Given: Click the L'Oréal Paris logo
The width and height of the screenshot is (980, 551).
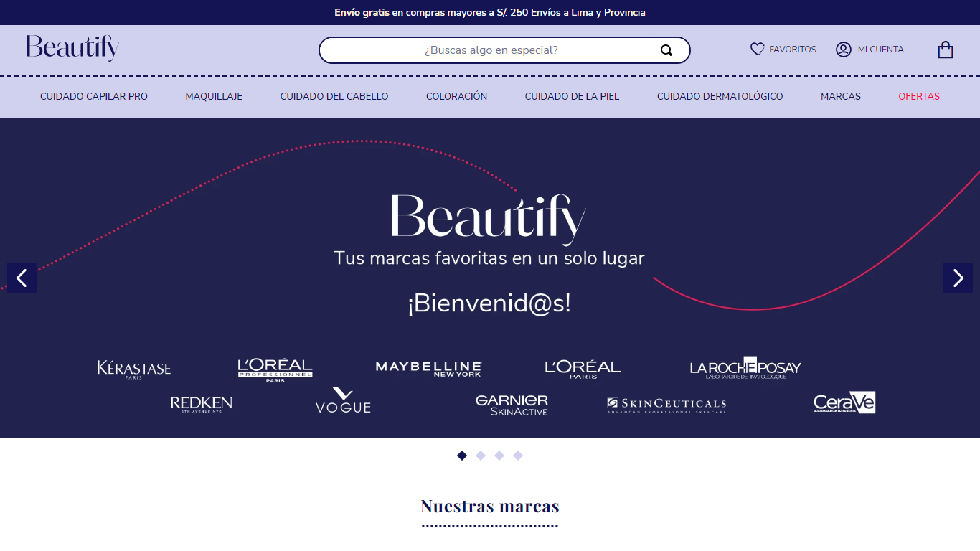Looking at the screenshot, I should pyautogui.click(x=583, y=369).
